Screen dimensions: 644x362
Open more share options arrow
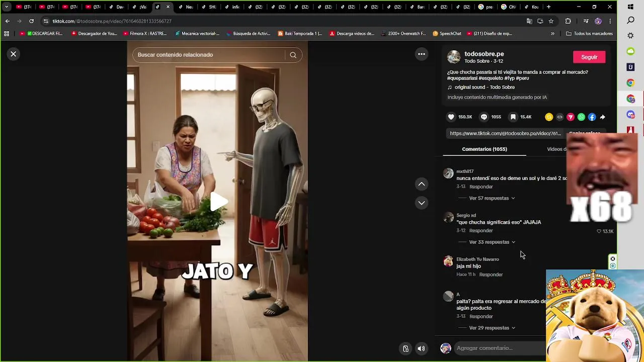(602, 117)
